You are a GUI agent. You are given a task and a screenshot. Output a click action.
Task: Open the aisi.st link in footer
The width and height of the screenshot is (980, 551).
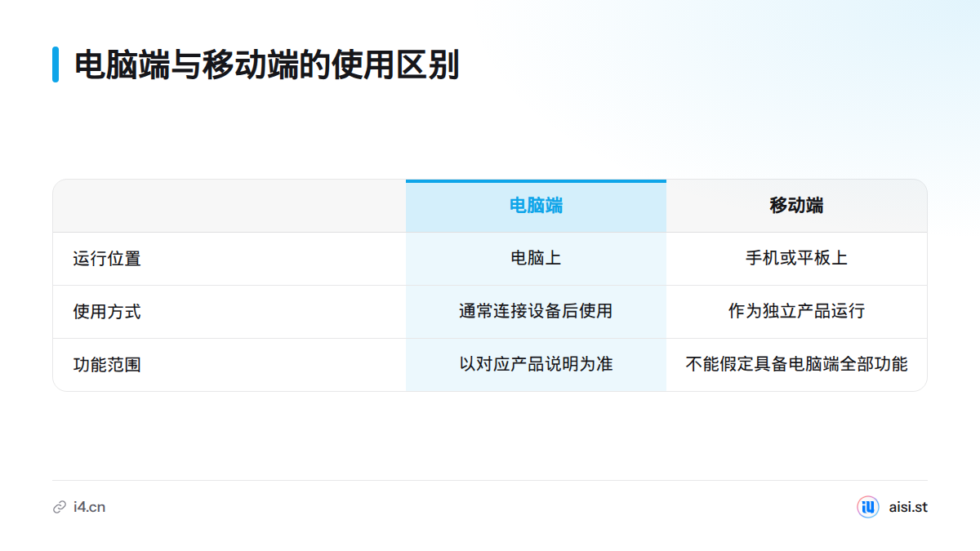pyautogui.click(x=908, y=507)
